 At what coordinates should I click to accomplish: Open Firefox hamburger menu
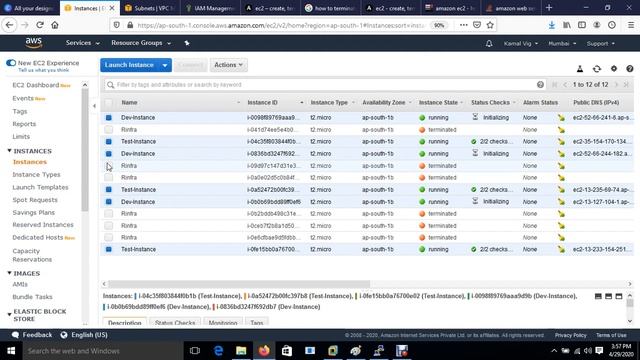(631, 25)
